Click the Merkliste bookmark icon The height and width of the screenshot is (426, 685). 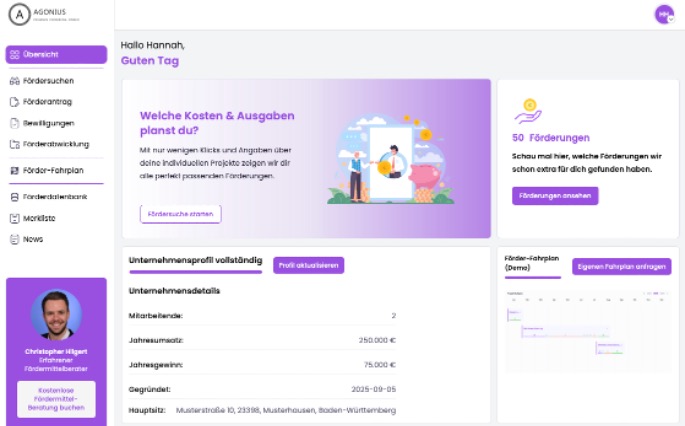click(x=14, y=218)
